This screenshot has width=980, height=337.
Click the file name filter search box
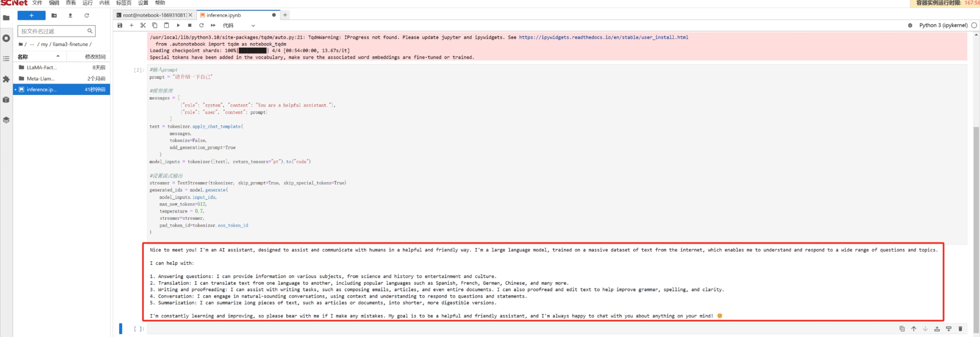coord(53,31)
